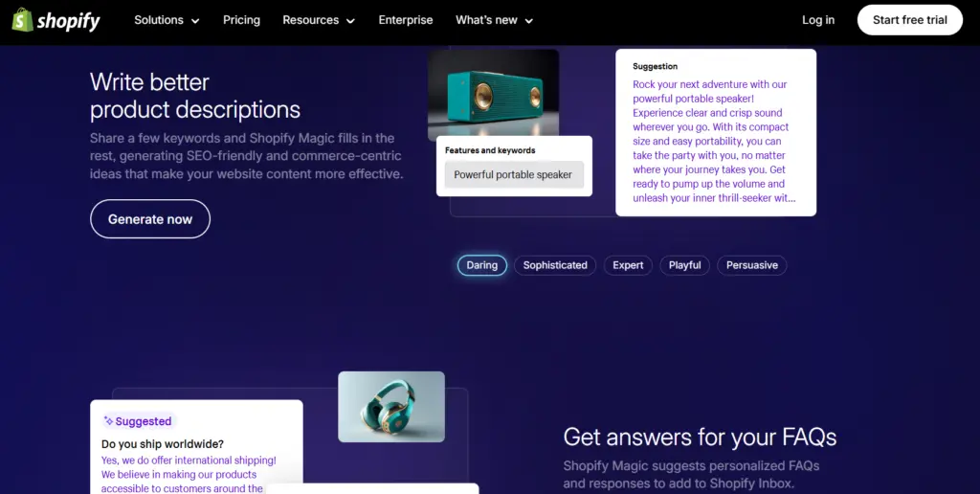This screenshot has height=494, width=980.
Task: Select the Sophisticated tone option
Action: point(555,265)
